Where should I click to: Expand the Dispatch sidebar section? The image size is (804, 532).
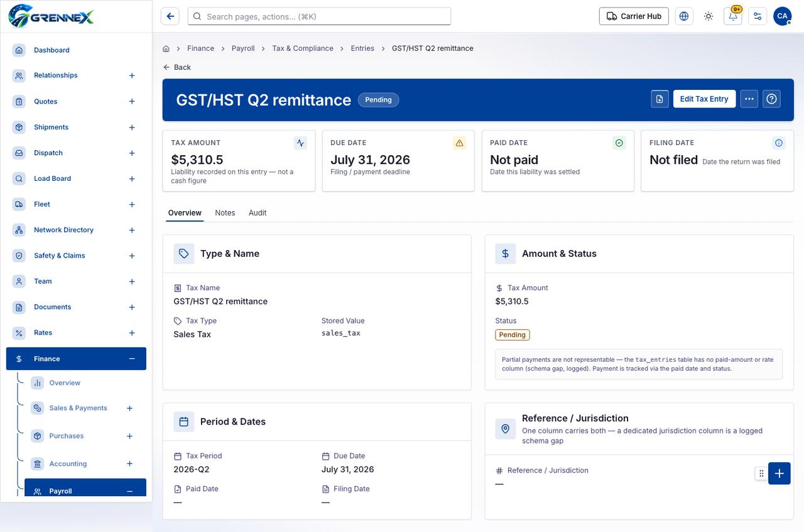[x=132, y=153]
